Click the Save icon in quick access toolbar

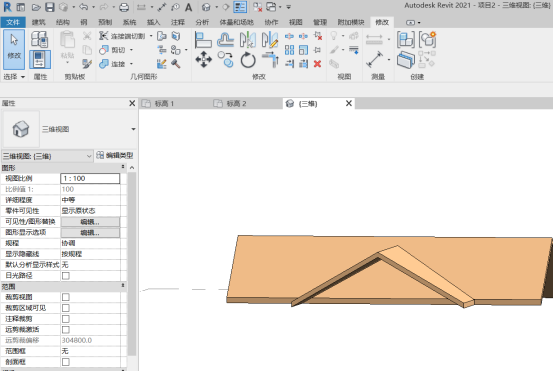[50, 7]
